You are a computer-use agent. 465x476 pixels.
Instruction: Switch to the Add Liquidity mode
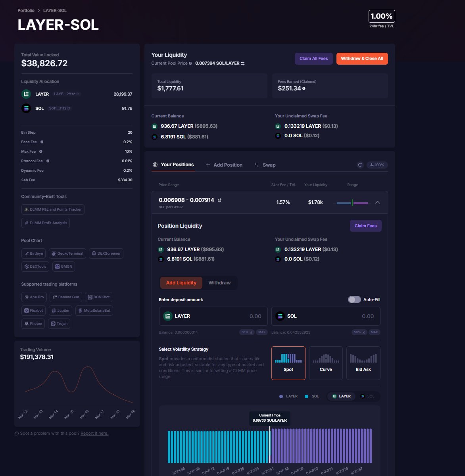[x=181, y=283]
